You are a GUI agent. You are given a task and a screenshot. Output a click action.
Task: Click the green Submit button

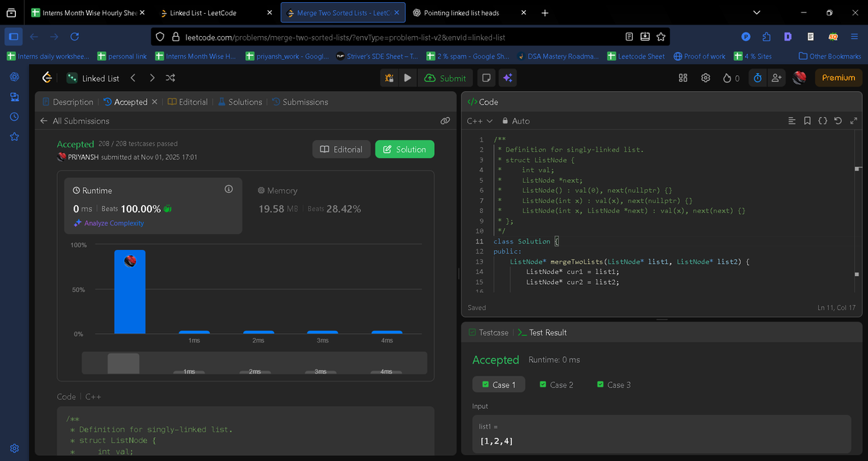pyautogui.click(x=445, y=77)
